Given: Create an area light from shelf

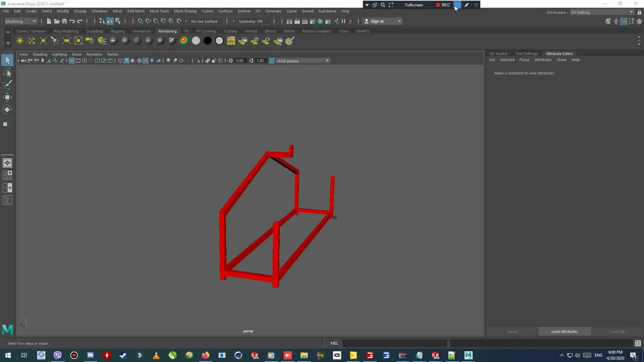Looking at the screenshot, I should coord(66,41).
